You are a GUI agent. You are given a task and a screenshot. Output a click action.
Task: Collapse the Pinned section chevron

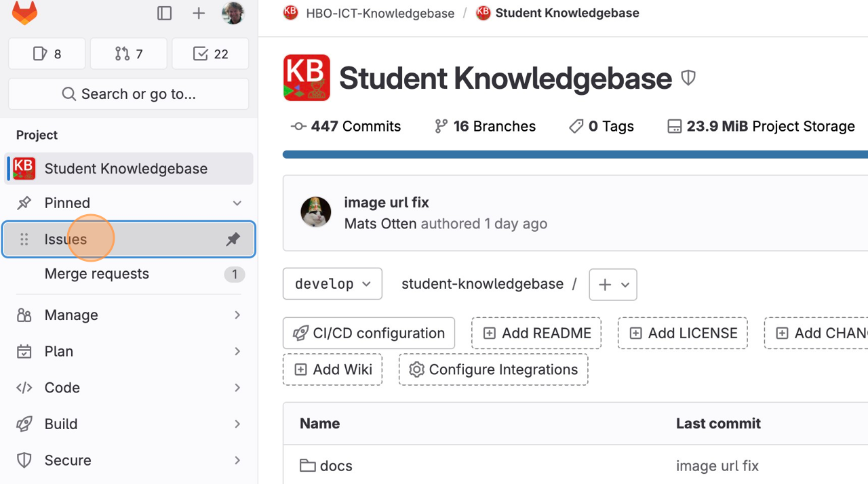pos(237,203)
